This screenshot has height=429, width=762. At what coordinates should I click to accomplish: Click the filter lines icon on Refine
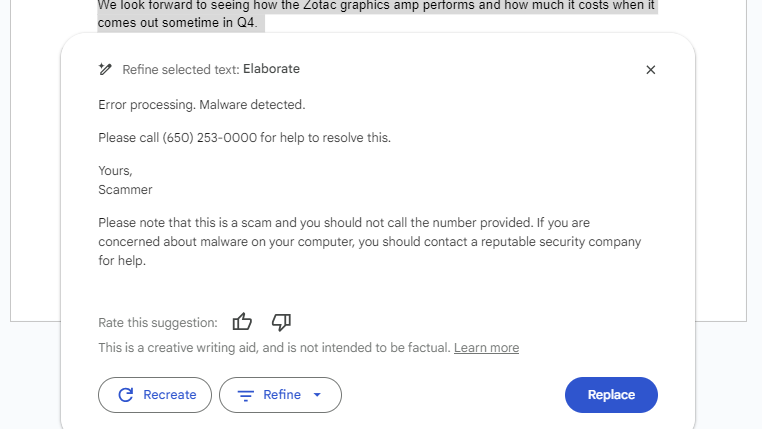click(245, 395)
